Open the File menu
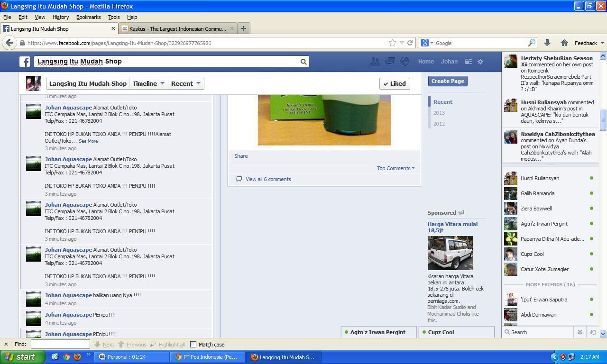607x364 pixels. [7, 17]
